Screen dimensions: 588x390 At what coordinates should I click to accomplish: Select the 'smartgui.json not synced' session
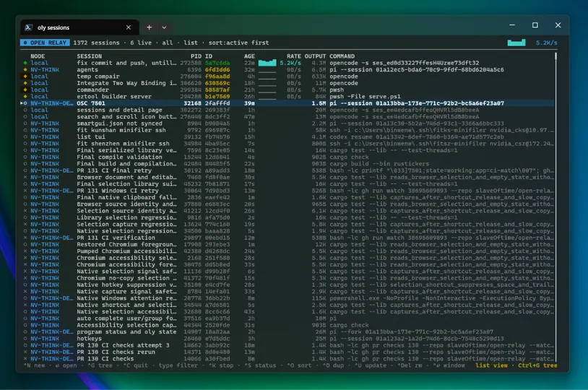pyautogui.click(x=287, y=123)
